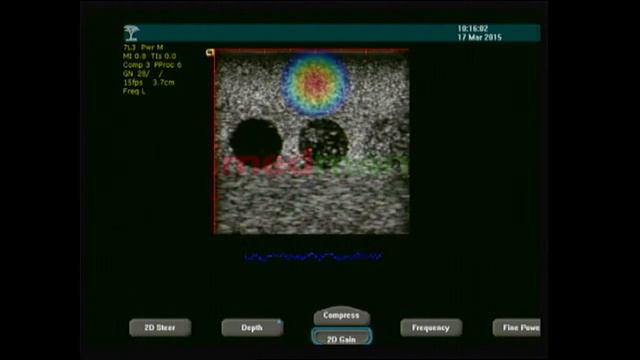Viewport: 640px width, 360px height.
Task: Select the highlighted 2D Gain control
Action: pos(342,337)
